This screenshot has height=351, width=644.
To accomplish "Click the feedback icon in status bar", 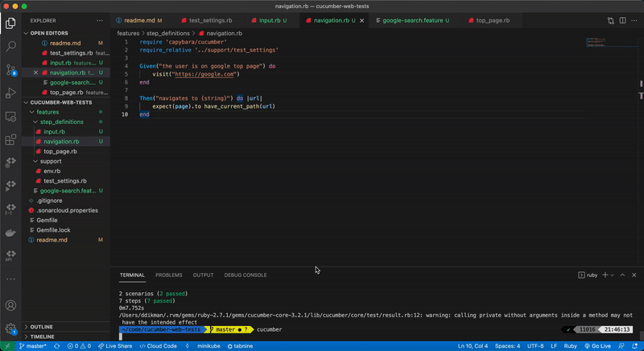I will 621,346.
